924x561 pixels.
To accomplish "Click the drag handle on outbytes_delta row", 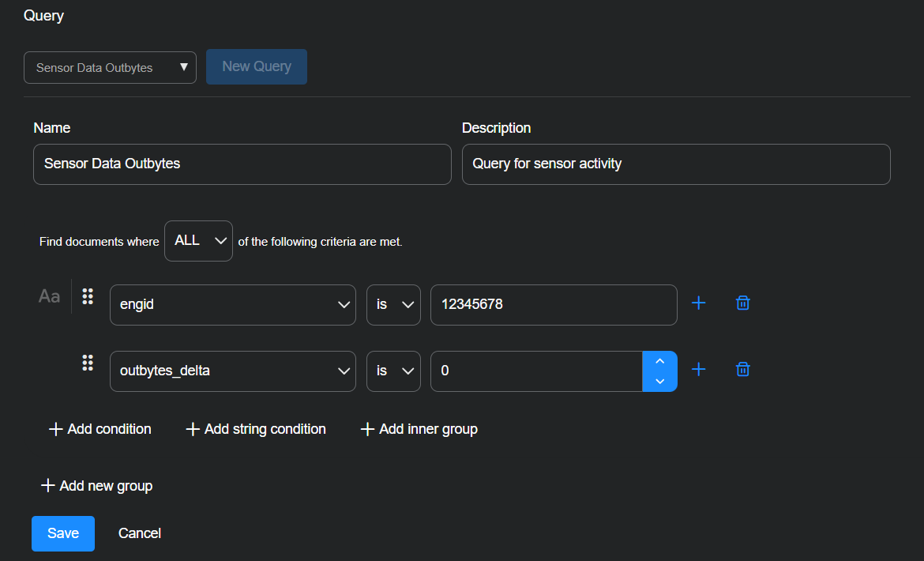I will click(88, 363).
